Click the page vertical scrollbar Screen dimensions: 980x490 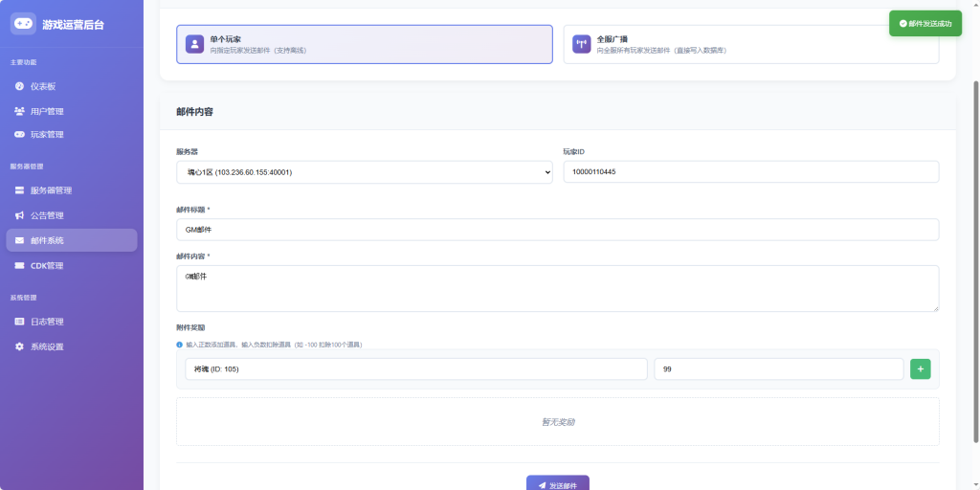click(x=975, y=262)
